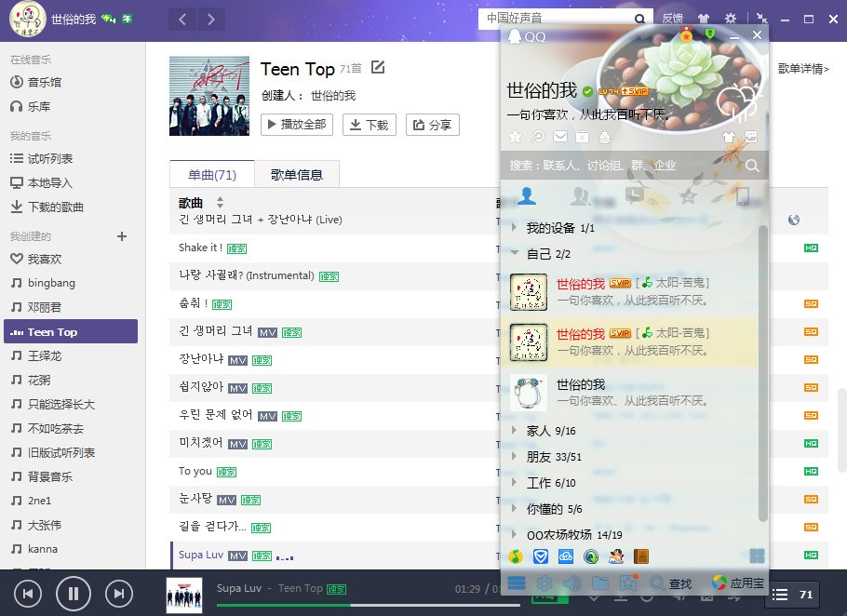Viewport: 847px width, 616px height.
Task: Open 应用宝 in QQ bottom bar
Action: point(738,583)
